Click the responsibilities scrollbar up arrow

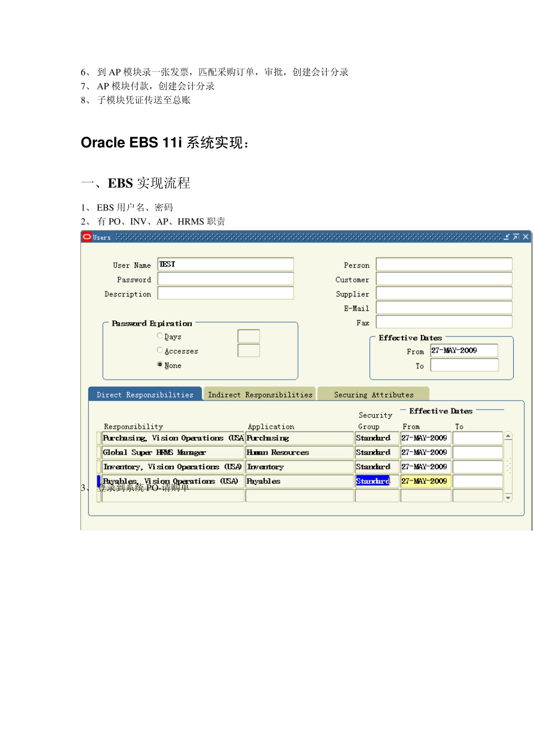coord(508,436)
